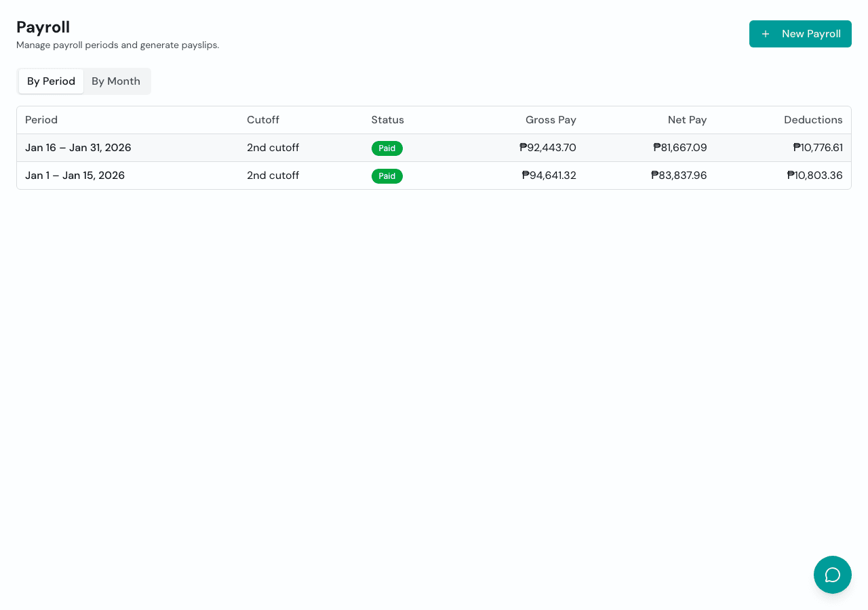Open the Jan 1 – Jan 15, 2026 payroll period

click(75, 176)
